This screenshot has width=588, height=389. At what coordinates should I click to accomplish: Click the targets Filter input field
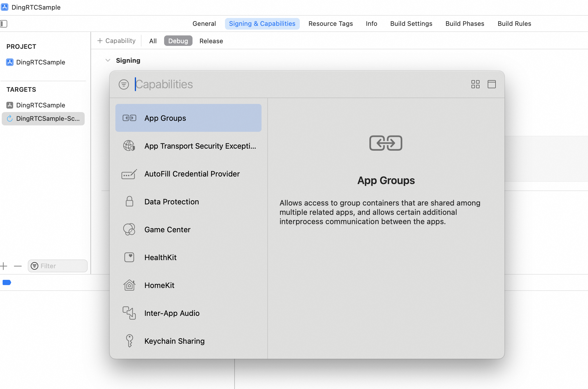click(57, 266)
